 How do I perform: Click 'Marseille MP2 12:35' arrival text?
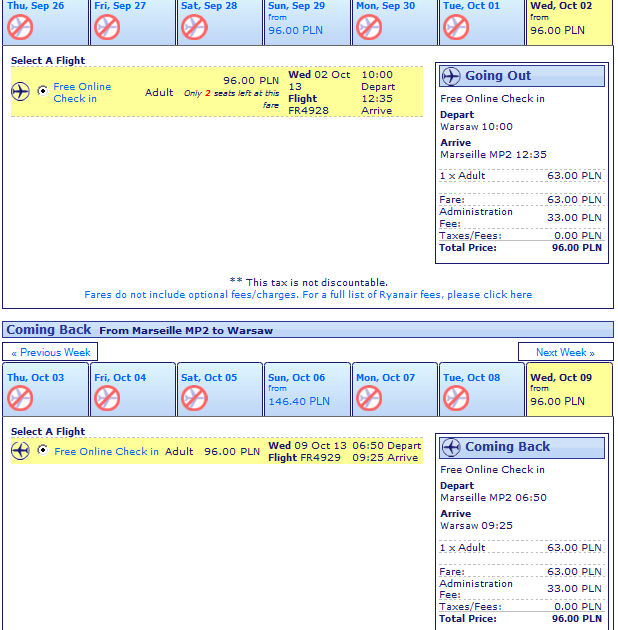pyautogui.click(x=493, y=155)
